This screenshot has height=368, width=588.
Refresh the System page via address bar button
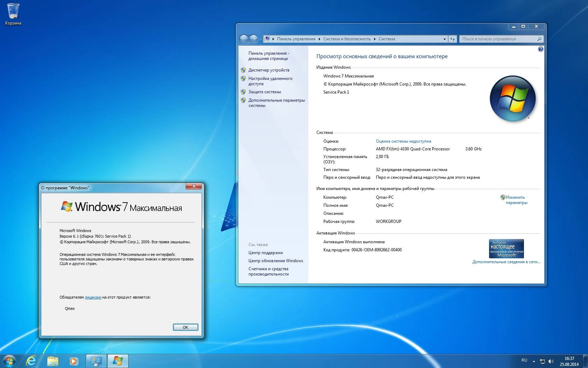[x=453, y=39]
